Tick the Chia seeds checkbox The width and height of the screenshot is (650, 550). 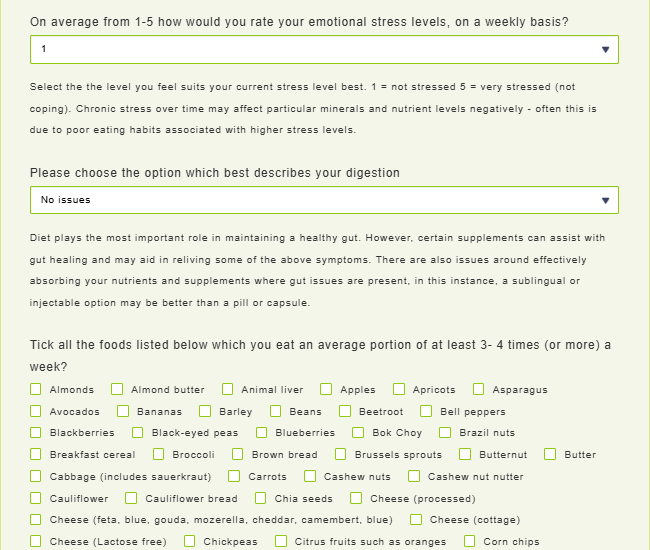tap(261, 498)
